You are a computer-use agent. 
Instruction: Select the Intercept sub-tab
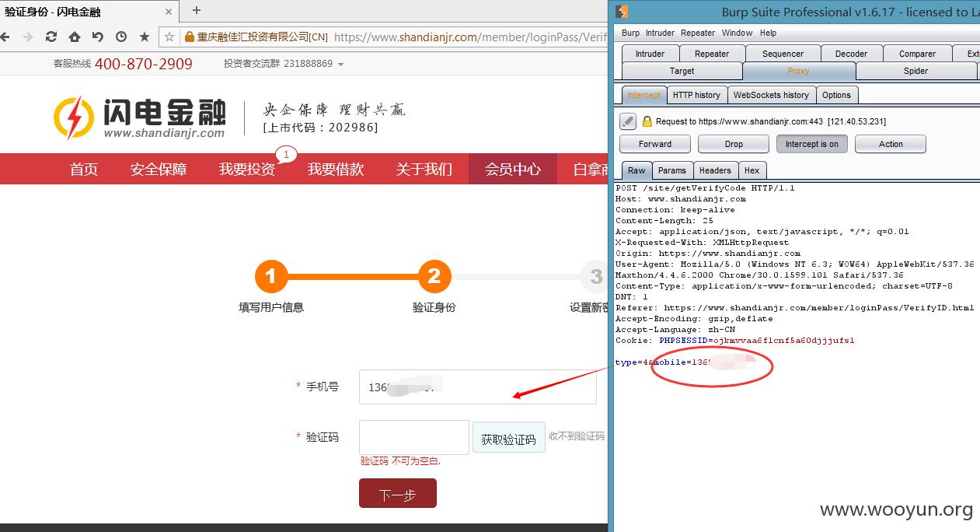pyautogui.click(x=643, y=95)
